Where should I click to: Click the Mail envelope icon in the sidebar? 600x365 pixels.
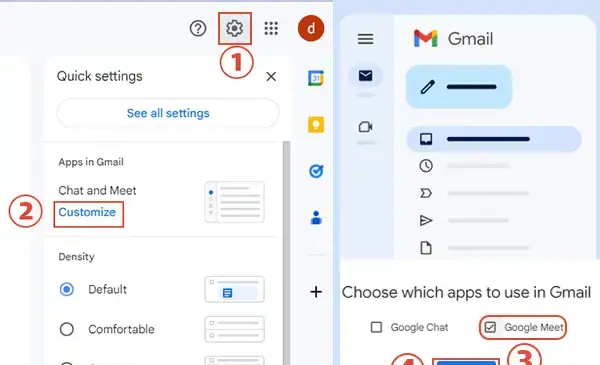pos(365,76)
